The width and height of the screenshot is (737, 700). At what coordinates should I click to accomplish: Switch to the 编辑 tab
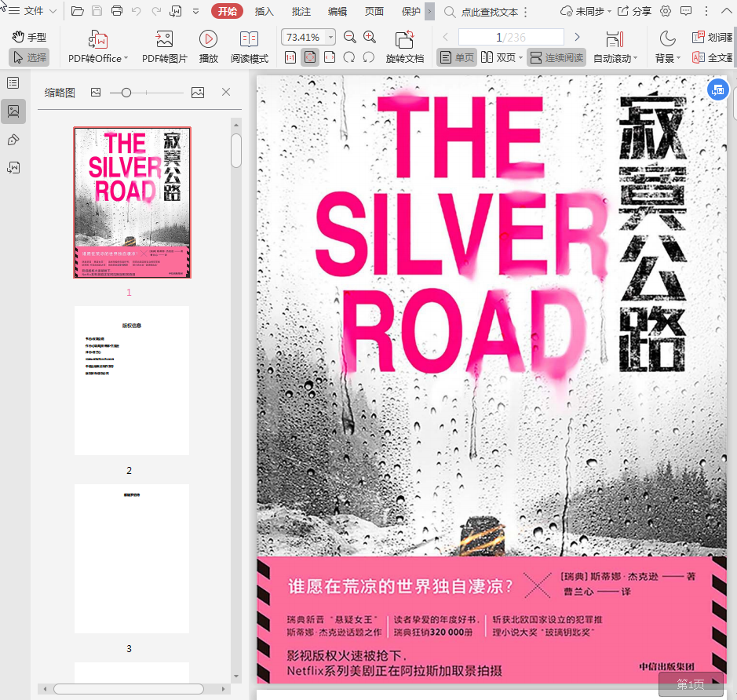(337, 11)
